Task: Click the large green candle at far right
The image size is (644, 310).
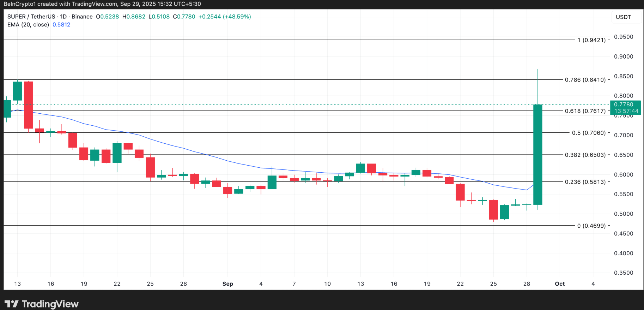Action: 537,154
